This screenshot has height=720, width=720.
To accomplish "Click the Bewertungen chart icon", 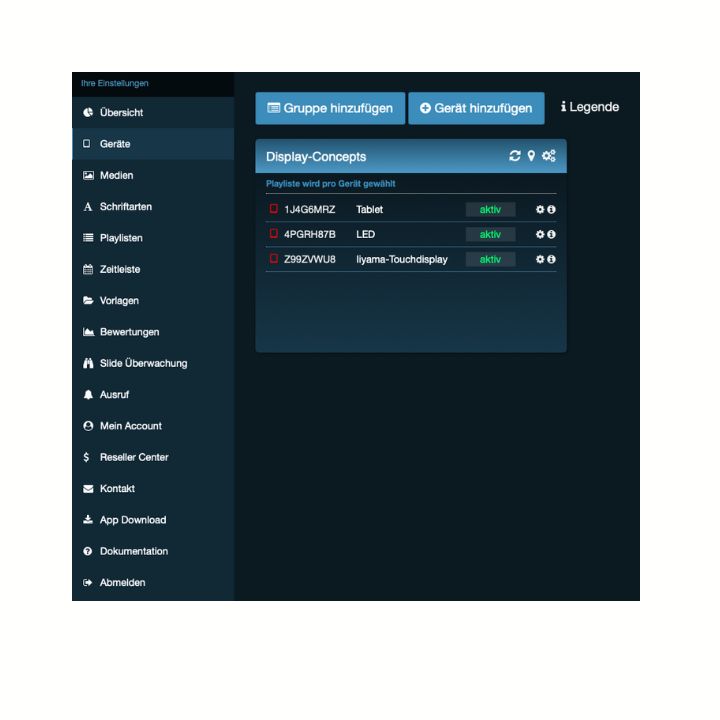I will 88,332.
